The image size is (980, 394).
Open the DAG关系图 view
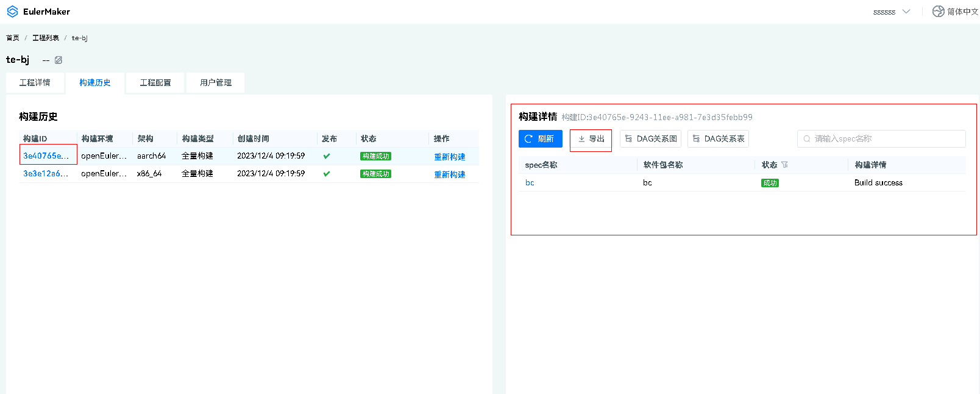[650, 139]
